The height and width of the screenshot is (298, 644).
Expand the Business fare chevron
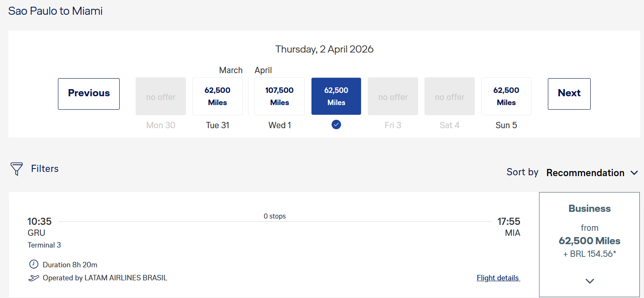[589, 281]
